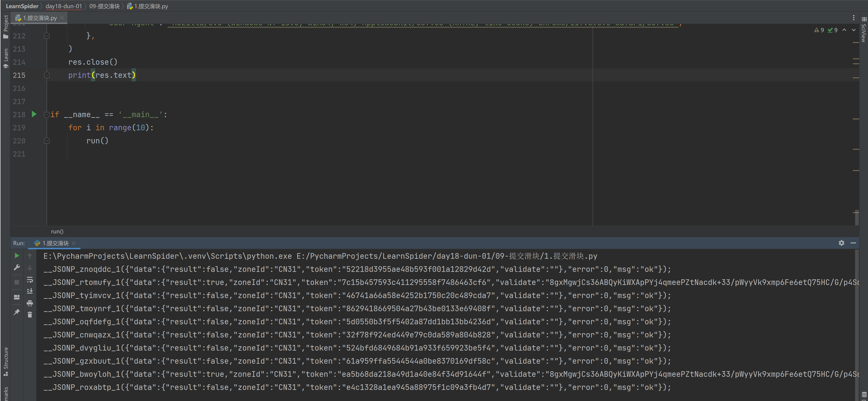Click day18-dun-01 in the navigation breadcrumb

tap(64, 6)
